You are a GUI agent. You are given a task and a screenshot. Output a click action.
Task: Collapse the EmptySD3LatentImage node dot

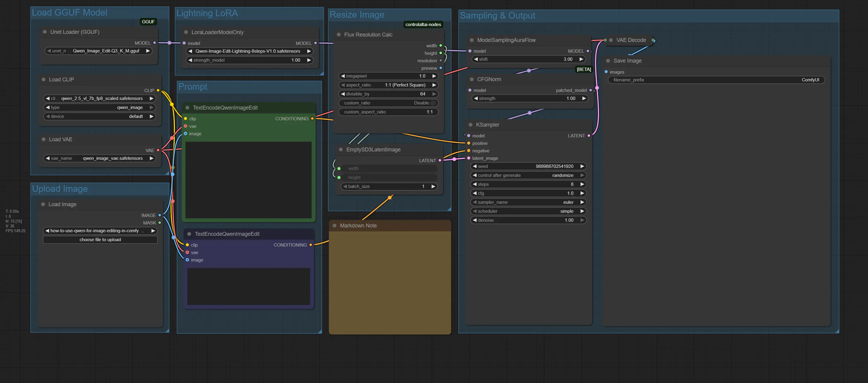click(x=341, y=149)
